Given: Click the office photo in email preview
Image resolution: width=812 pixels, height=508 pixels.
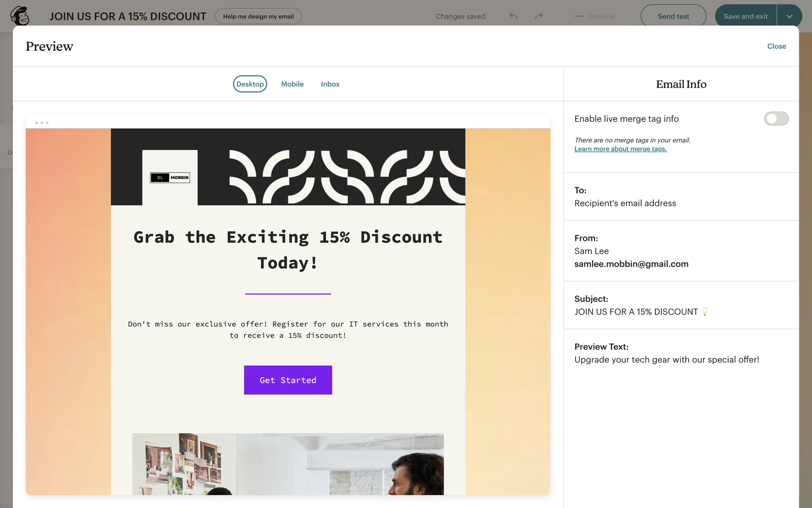Looking at the screenshot, I should click(288, 464).
